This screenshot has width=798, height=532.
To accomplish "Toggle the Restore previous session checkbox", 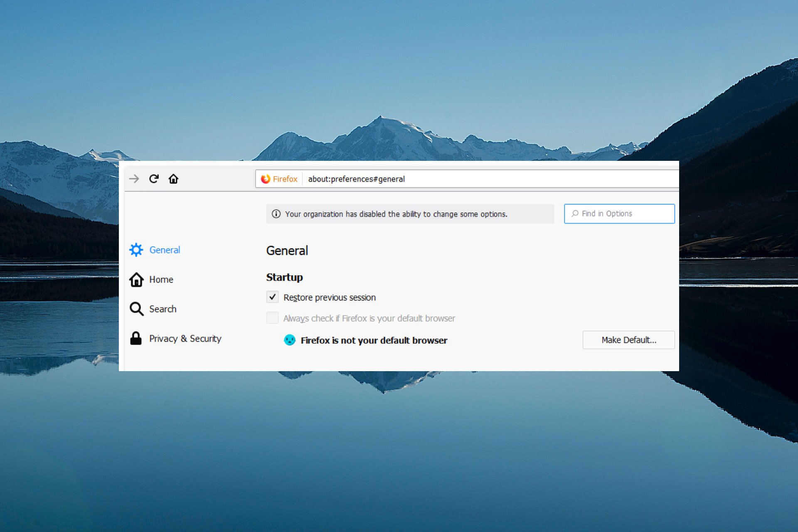I will (x=272, y=297).
